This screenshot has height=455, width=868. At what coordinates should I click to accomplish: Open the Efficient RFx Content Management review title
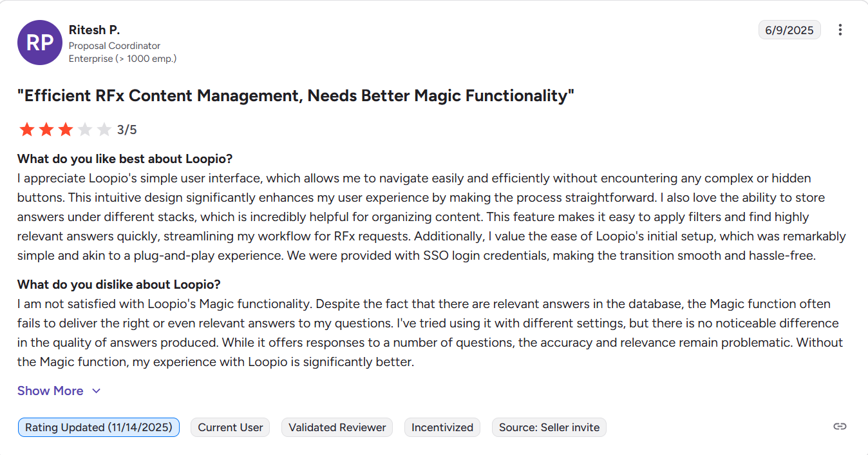pos(296,96)
